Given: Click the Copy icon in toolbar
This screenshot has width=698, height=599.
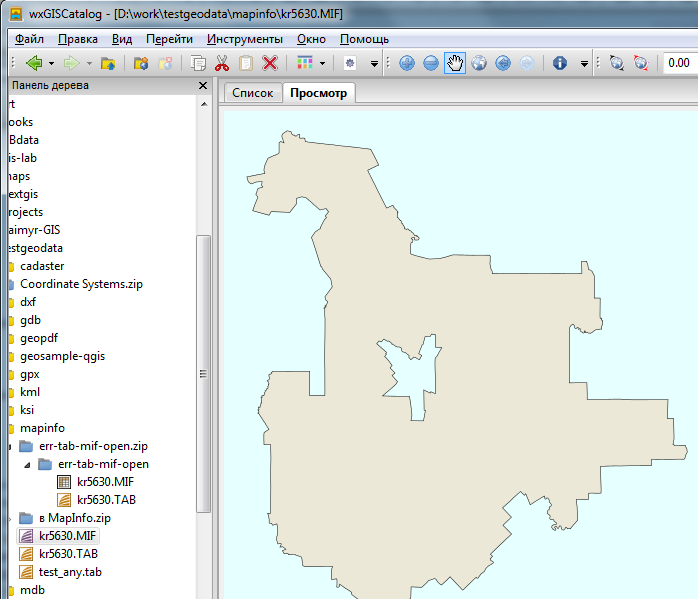Looking at the screenshot, I should tap(198, 63).
